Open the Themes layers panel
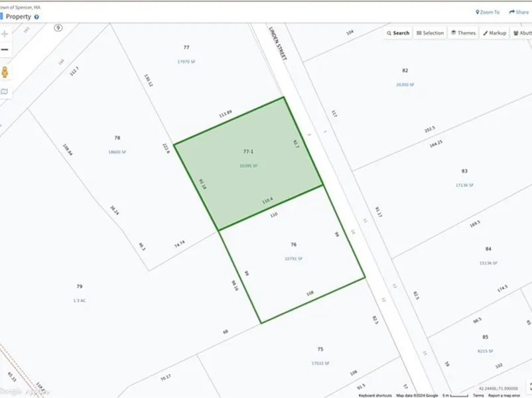The image size is (532, 398). click(x=463, y=33)
